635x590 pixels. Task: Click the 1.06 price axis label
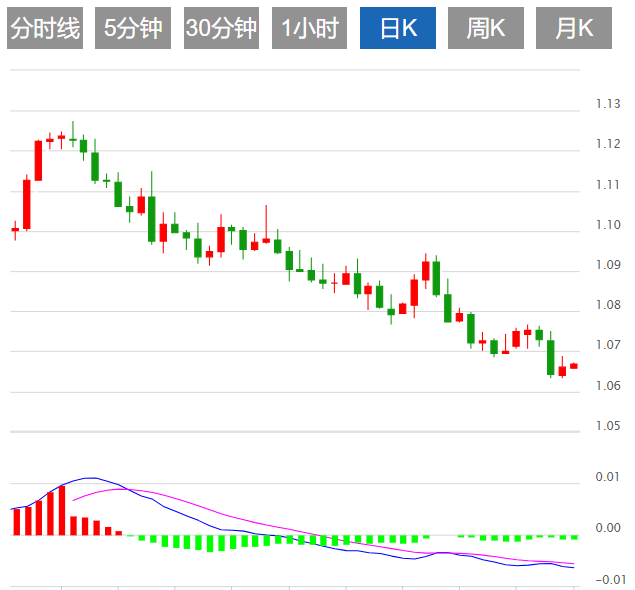click(x=608, y=386)
